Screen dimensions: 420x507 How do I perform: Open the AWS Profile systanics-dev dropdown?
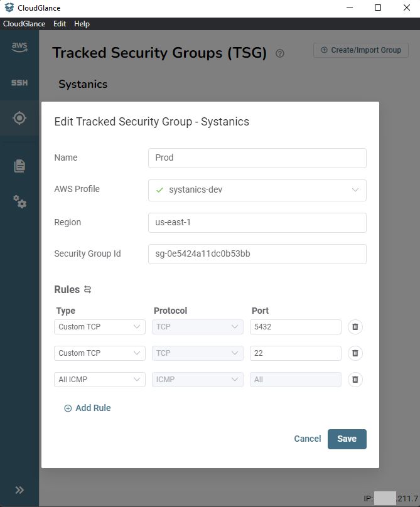pyautogui.click(x=257, y=190)
